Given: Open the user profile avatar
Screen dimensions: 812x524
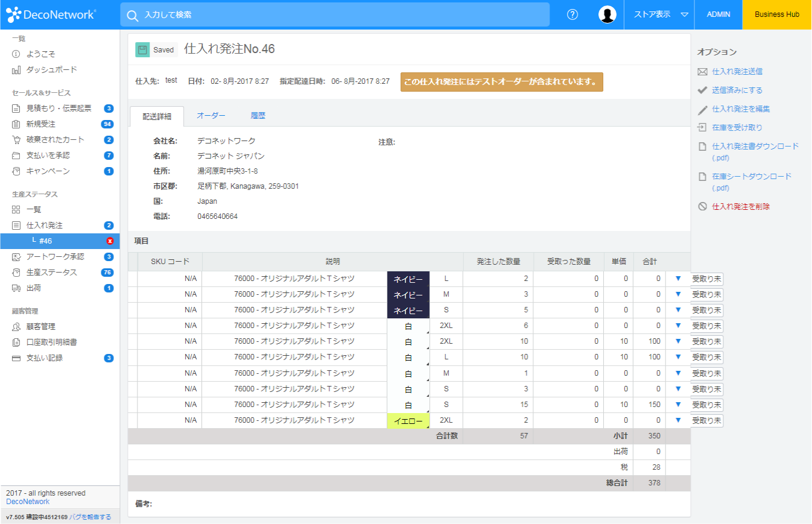Looking at the screenshot, I should click(607, 14).
